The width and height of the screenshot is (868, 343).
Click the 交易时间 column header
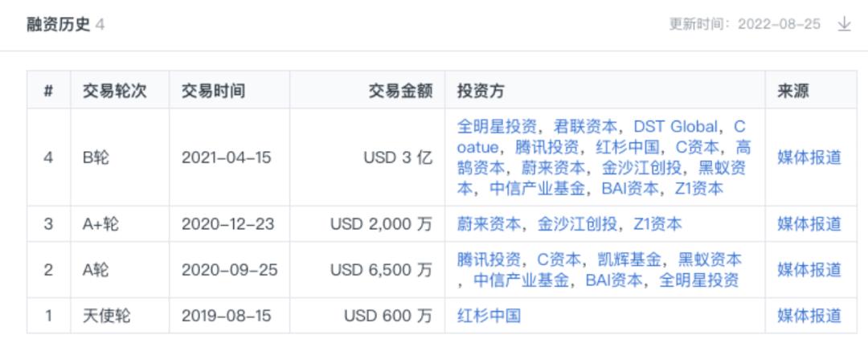point(213,91)
